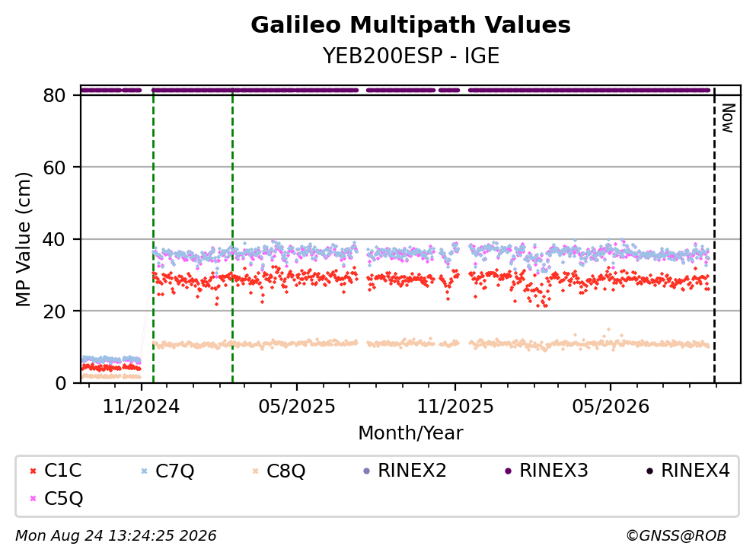This screenshot has height=559, width=756.
Task: Click the 11/2024 x-axis tick label
Action: pos(141,407)
